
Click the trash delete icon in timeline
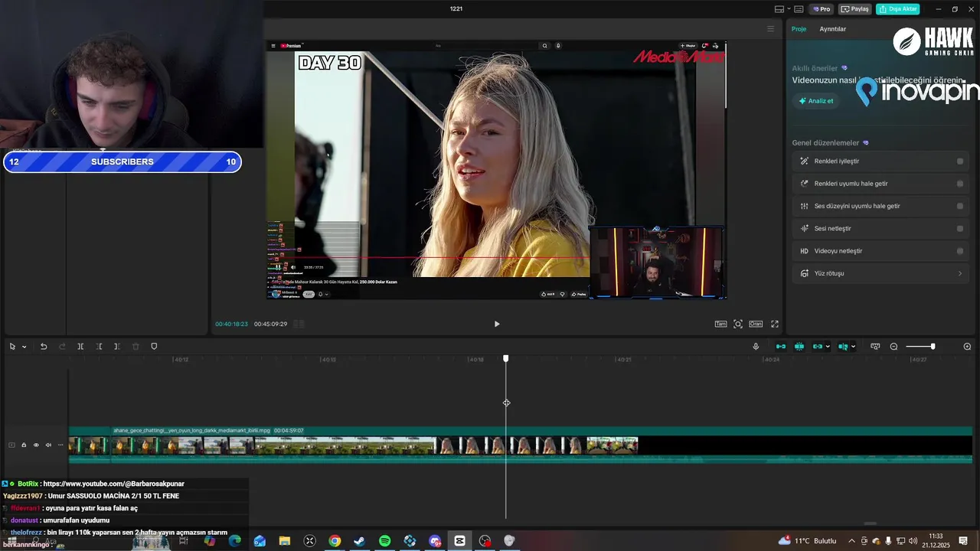136,347
